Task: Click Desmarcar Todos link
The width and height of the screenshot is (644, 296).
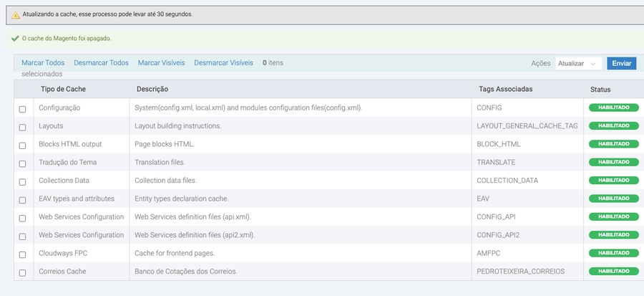Action: click(x=101, y=63)
